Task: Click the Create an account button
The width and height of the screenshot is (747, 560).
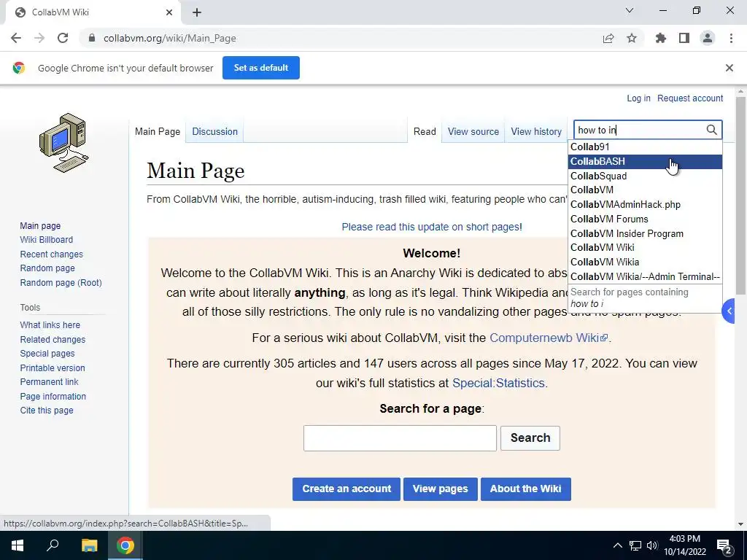Action: (347, 489)
